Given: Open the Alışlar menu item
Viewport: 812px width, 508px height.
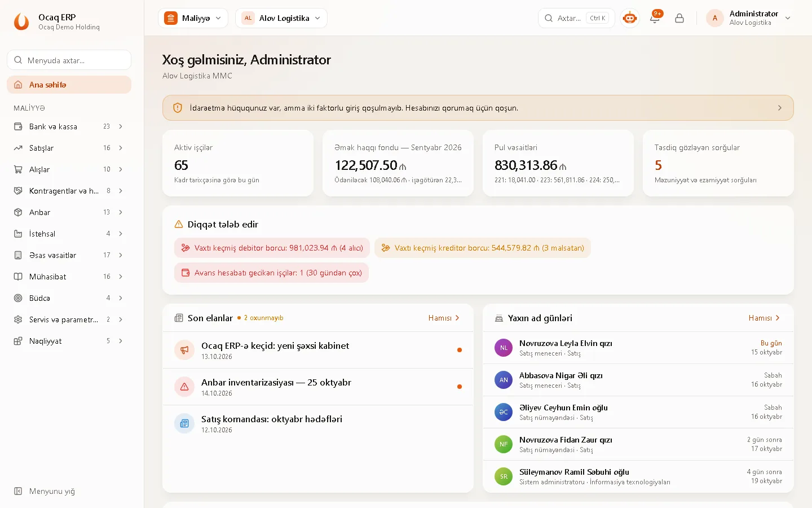Looking at the screenshot, I should (x=69, y=169).
